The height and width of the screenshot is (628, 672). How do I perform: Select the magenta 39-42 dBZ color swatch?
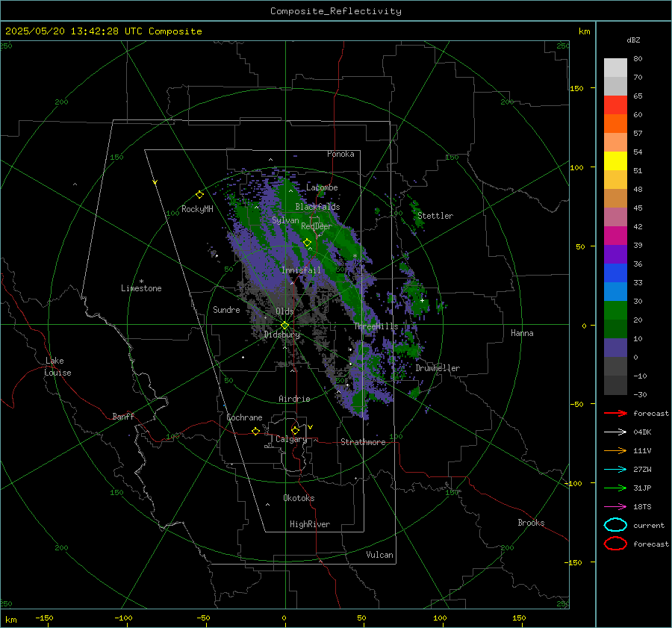615,236
